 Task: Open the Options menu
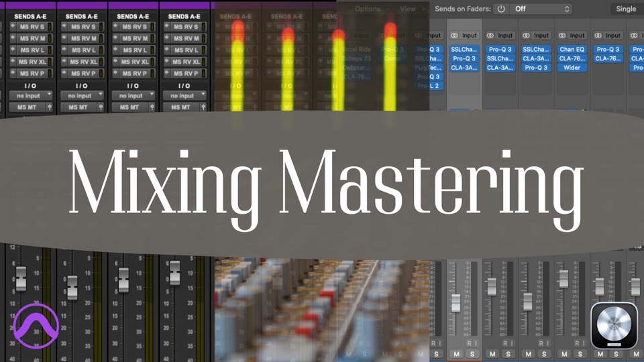point(368,9)
